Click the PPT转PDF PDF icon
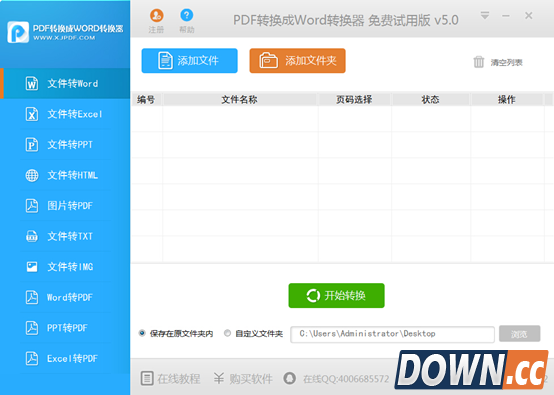This screenshot has width=554, height=395. click(32, 328)
